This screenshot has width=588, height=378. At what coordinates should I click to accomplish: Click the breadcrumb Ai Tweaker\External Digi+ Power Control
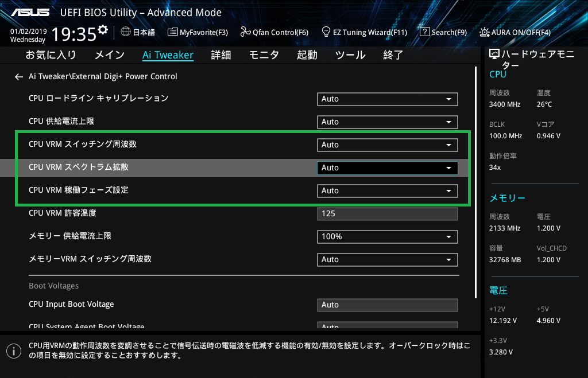tap(103, 76)
